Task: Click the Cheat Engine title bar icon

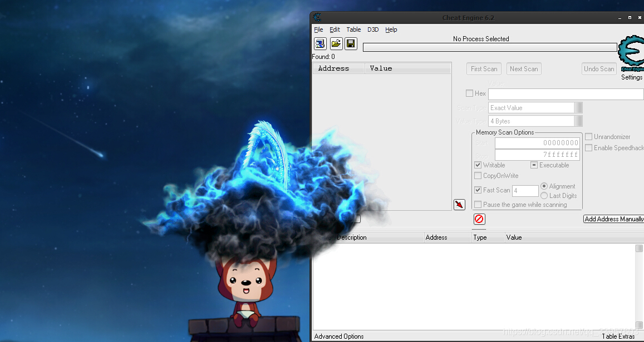Action: coord(317,17)
